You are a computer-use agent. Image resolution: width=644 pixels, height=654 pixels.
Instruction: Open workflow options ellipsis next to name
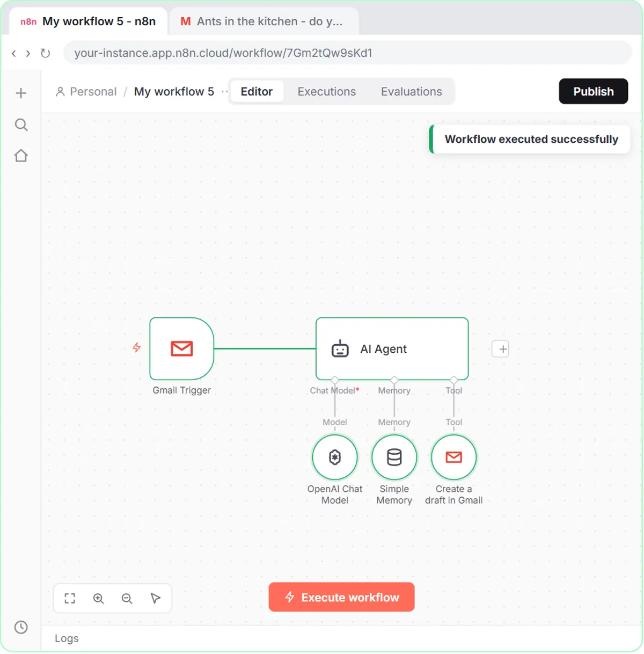(x=225, y=92)
